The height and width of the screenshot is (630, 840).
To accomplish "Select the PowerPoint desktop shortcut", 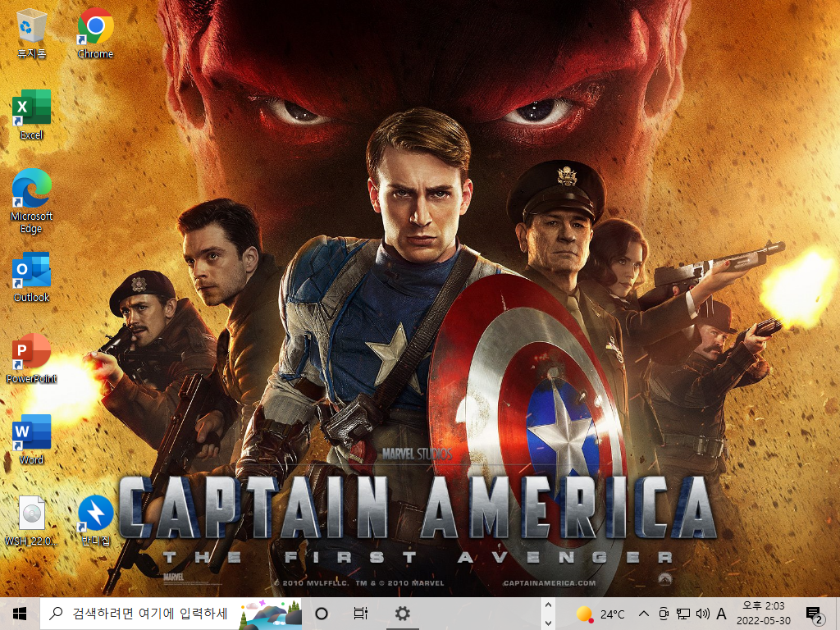I will [x=32, y=359].
